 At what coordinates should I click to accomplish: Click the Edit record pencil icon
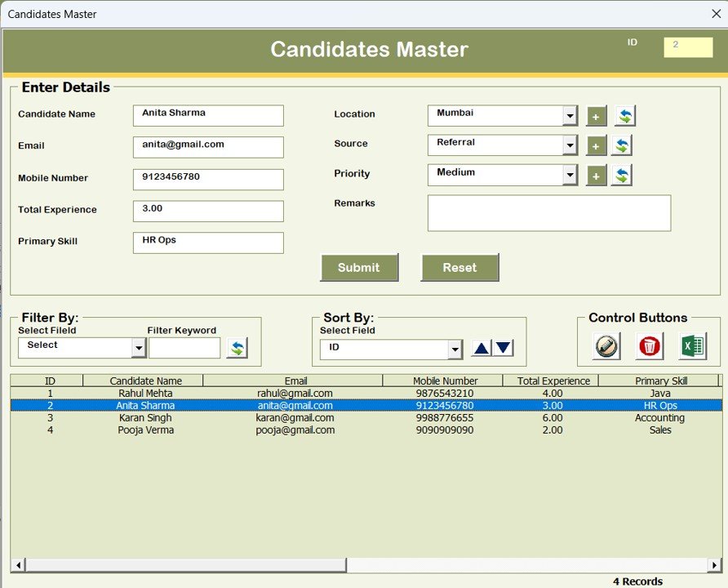(605, 346)
